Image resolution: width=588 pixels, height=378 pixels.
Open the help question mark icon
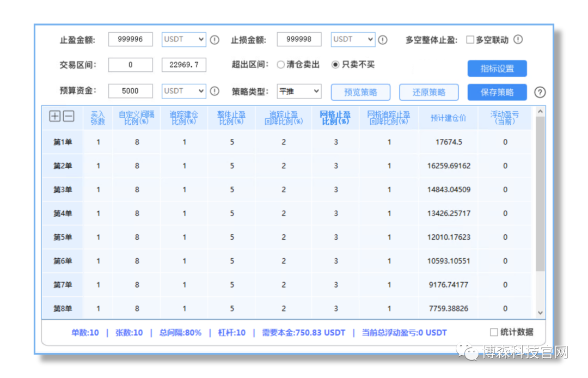coord(540,93)
